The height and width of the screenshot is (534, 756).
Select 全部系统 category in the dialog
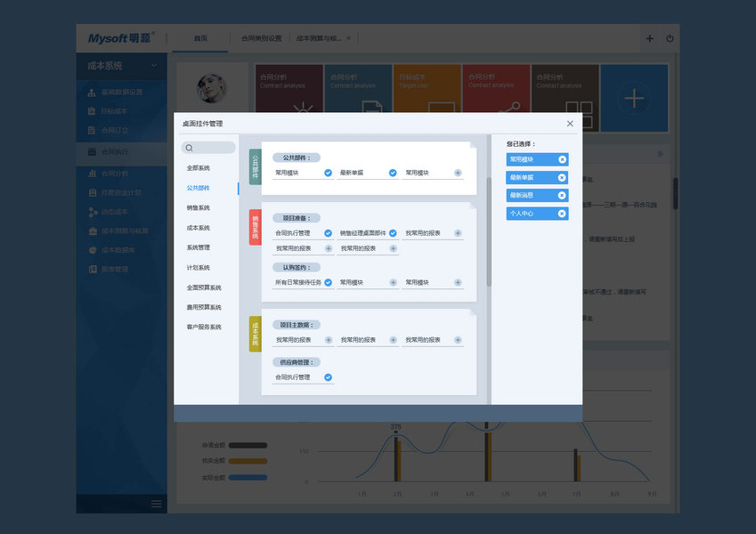[199, 168]
